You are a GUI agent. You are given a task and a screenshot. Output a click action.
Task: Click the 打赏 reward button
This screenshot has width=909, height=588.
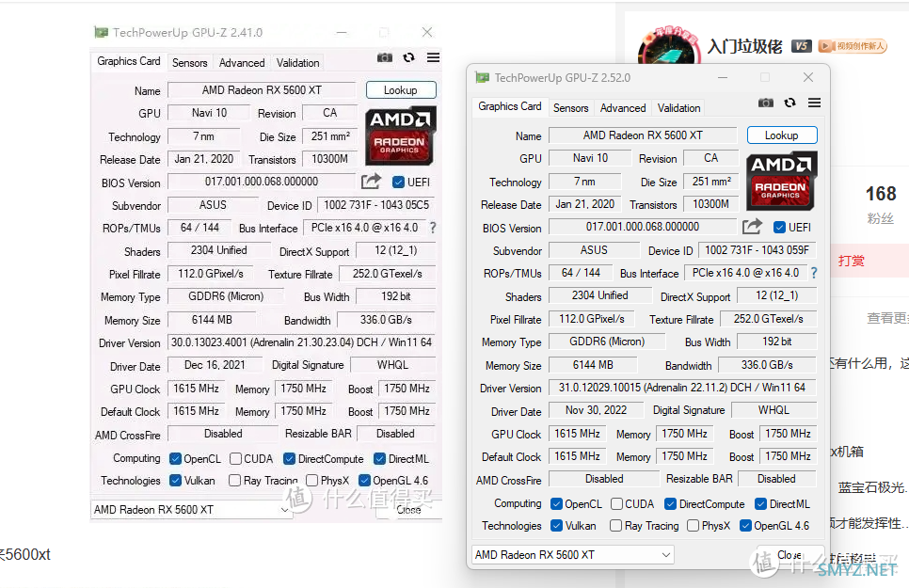(851, 261)
